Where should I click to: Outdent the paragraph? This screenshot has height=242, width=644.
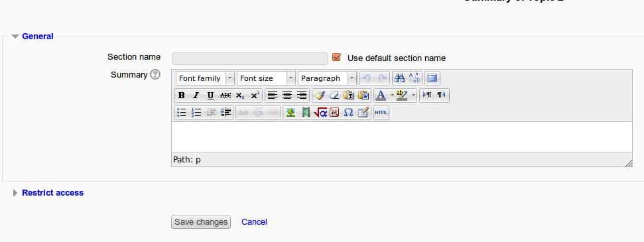tap(211, 112)
